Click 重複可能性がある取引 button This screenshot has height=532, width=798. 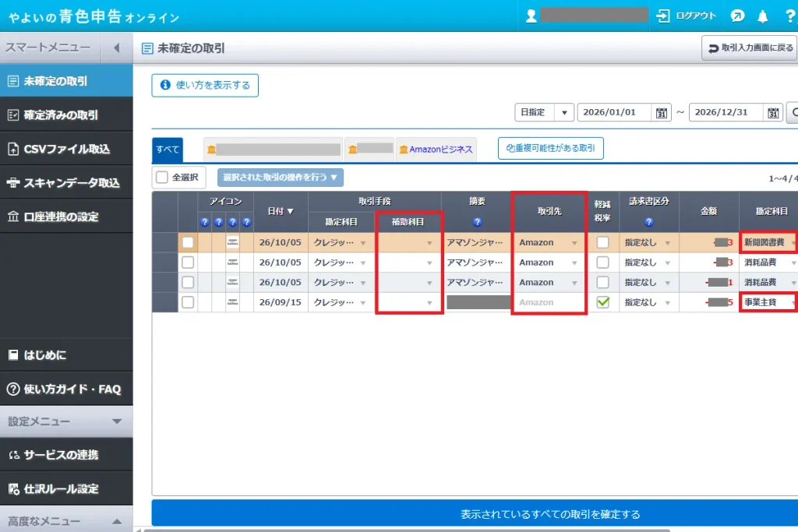[551, 148]
